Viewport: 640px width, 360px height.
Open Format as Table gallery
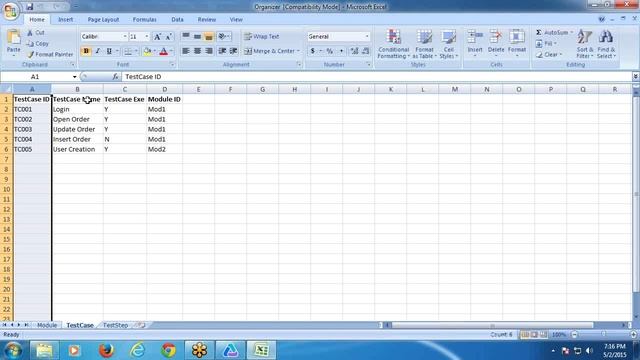[x=424, y=44]
